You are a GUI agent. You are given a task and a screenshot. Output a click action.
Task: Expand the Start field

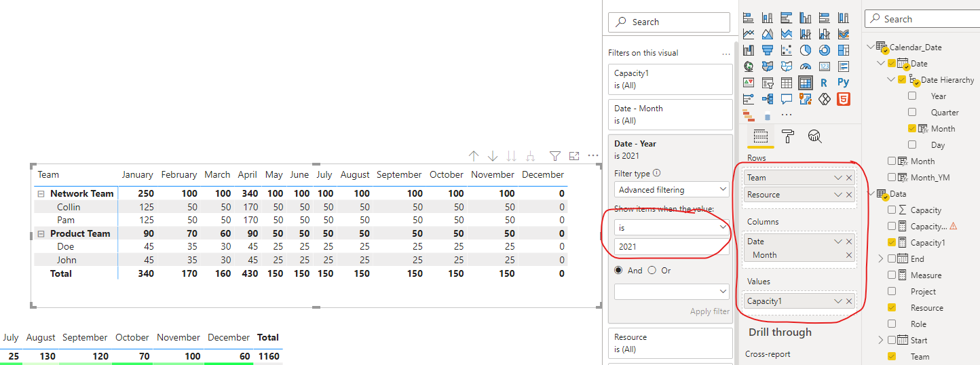coord(881,340)
